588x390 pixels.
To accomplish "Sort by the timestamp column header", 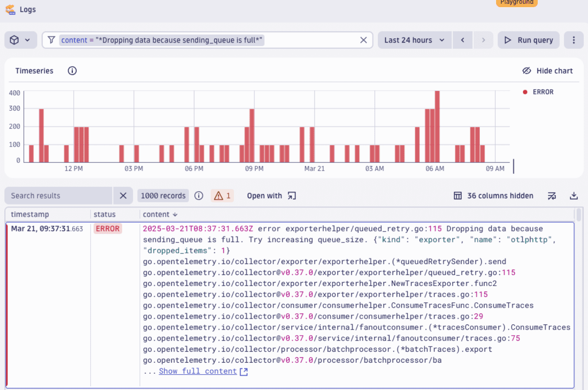I will click(30, 215).
